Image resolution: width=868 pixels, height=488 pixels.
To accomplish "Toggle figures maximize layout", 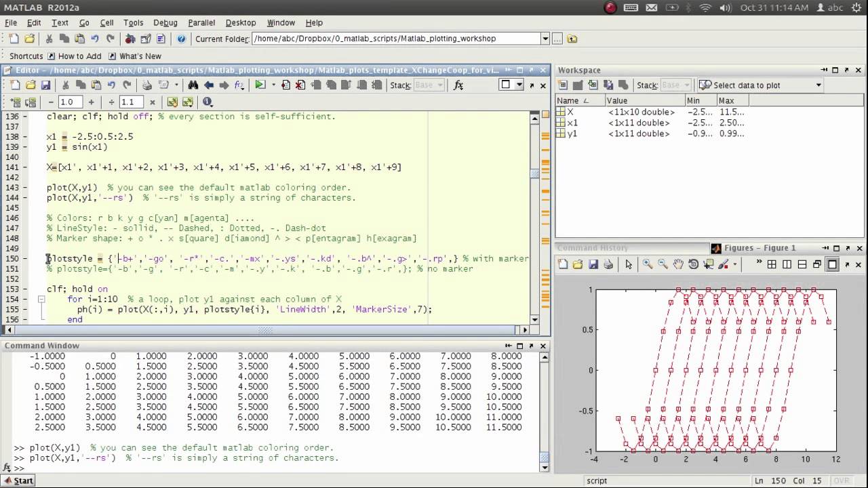I will [x=832, y=264].
